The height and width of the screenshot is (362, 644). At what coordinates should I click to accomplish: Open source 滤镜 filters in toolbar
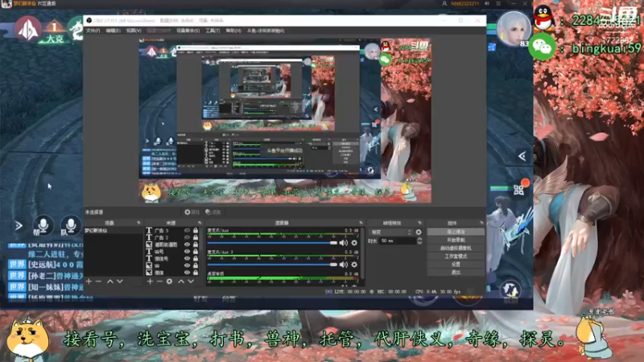213,212
